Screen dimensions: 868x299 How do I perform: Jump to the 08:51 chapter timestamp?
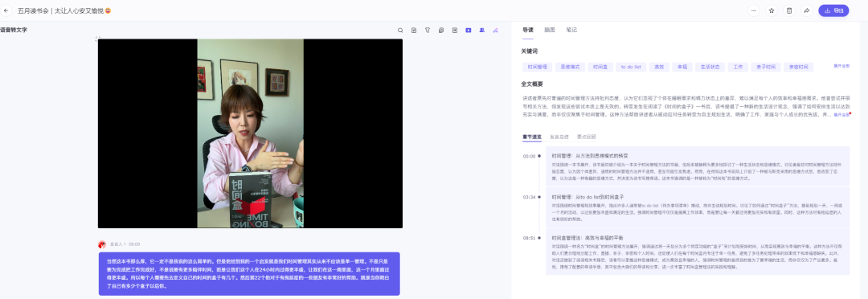529,238
